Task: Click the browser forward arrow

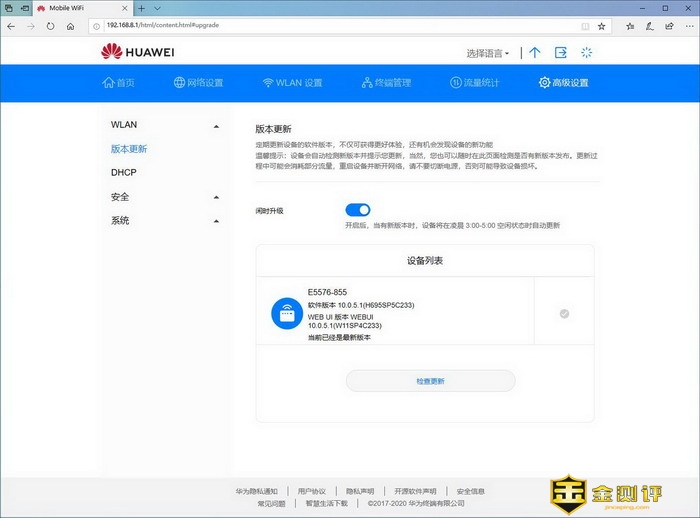Action: point(31,26)
